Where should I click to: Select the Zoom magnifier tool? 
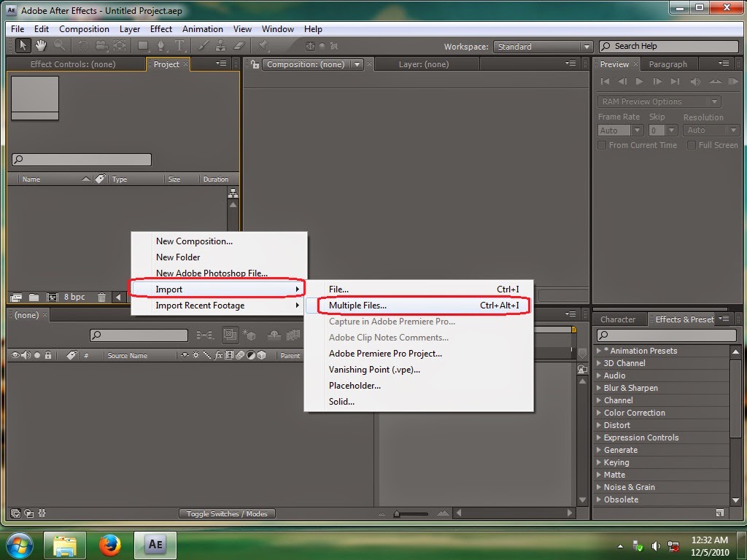(x=60, y=46)
